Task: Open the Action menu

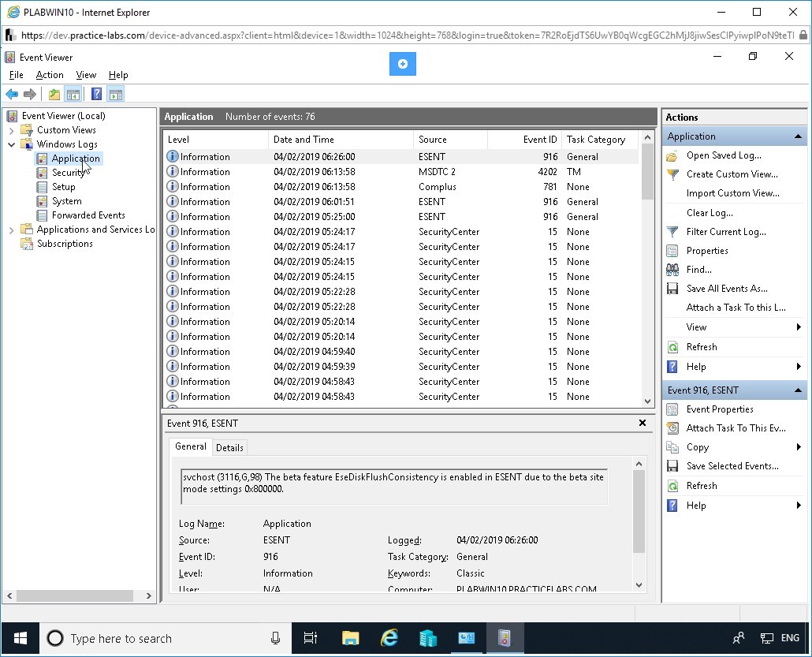Action: pyautogui.click(x=50, y=75)
